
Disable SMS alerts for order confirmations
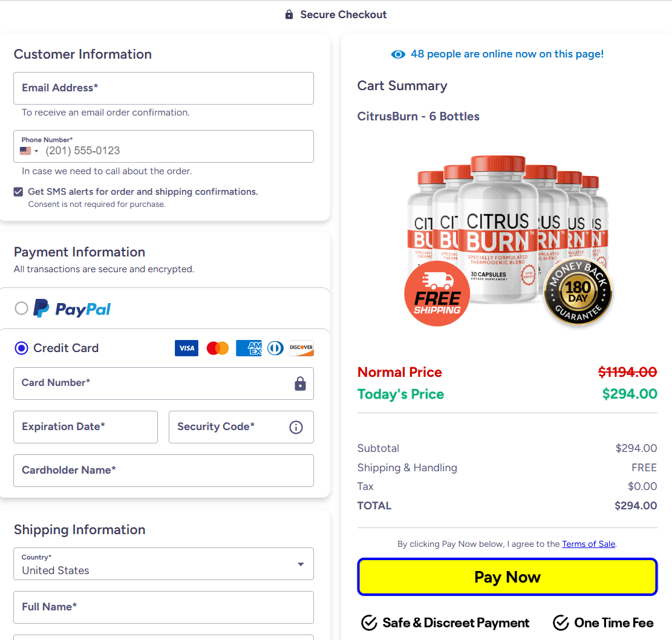click(18, 191)
